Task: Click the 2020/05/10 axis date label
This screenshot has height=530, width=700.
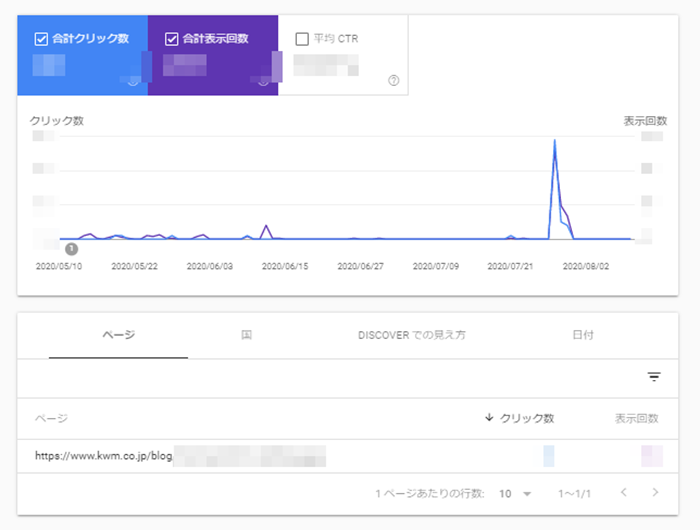Action: click(x=59, y=266)
